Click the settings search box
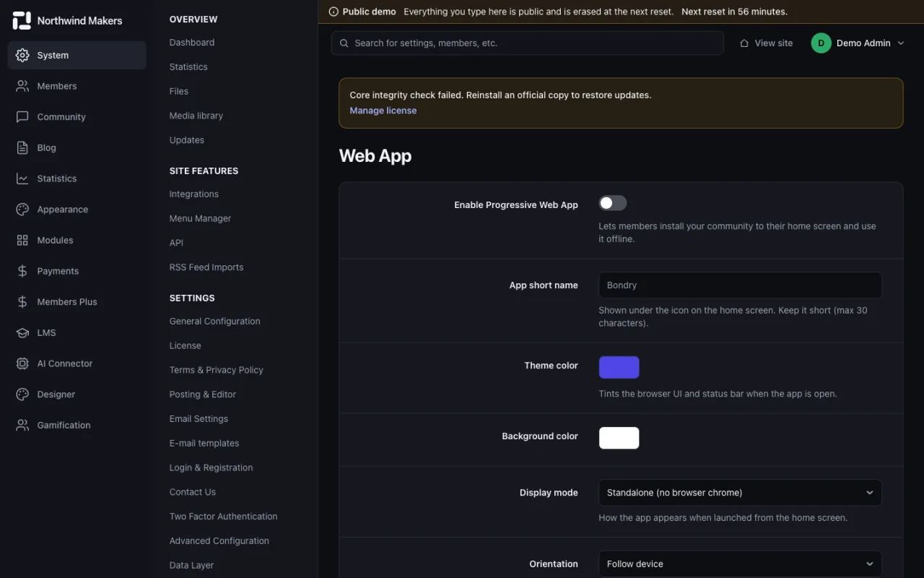Viewport: 924px width, 578px height. (528, 43)
